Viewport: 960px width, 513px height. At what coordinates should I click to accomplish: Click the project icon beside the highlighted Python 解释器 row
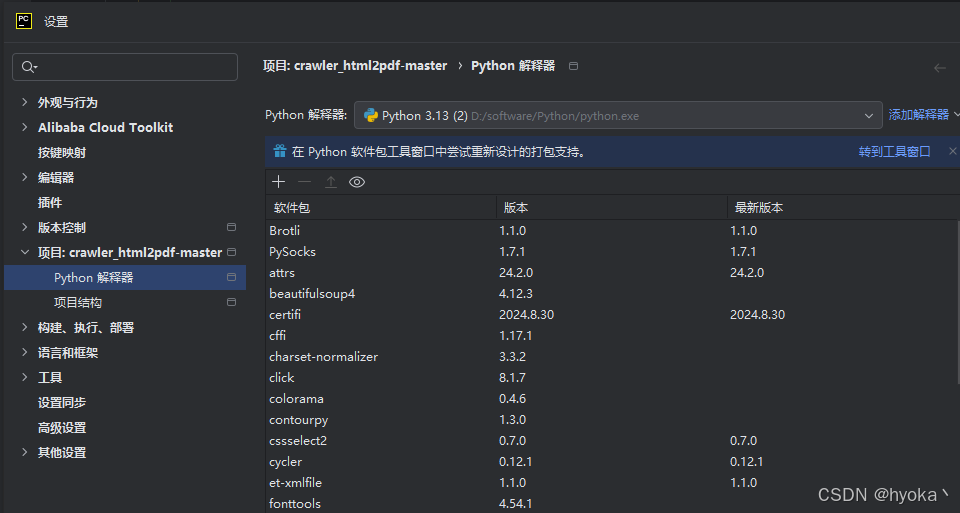click(x=231, y=277)
